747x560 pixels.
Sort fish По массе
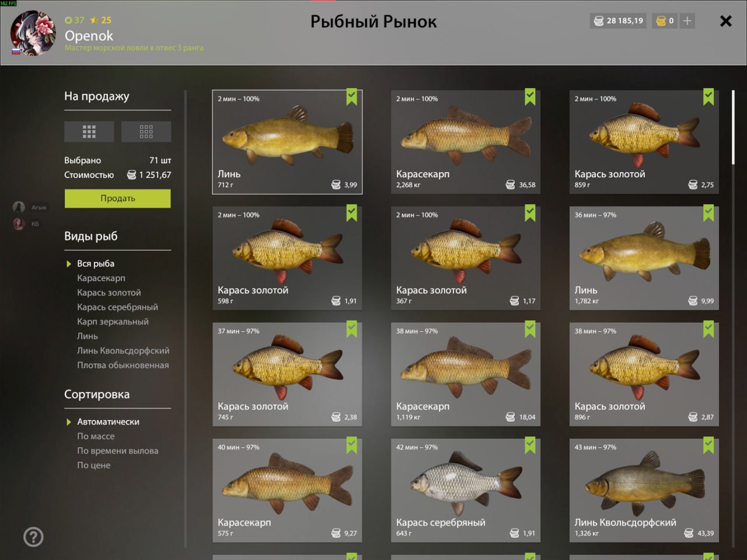coord(96,436)
